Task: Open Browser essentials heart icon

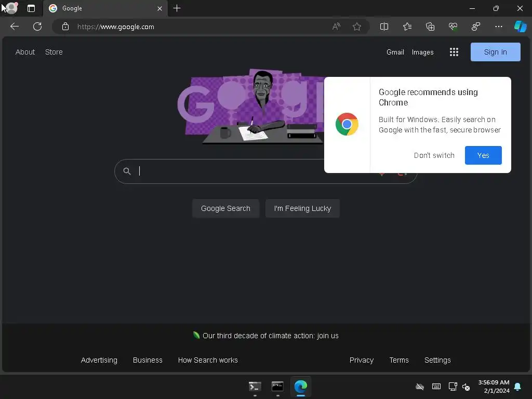Action: (453, 26)
